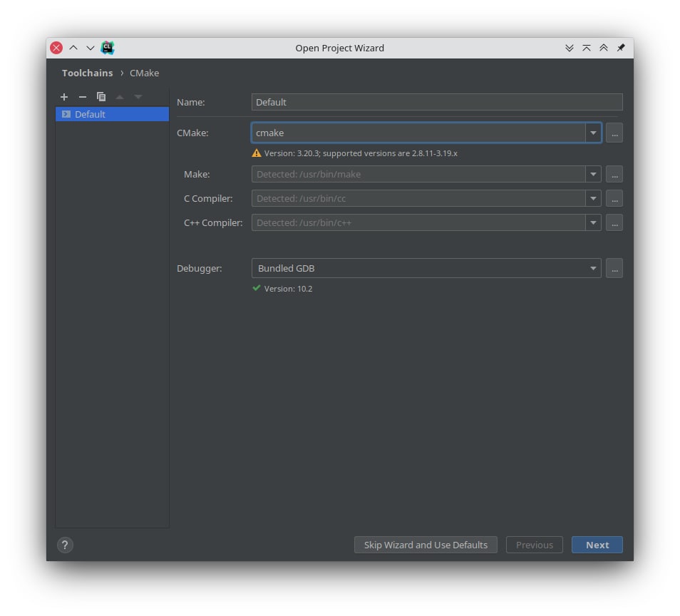Click the up chevron in title bar
680x616 pixels.
tap(73, 48)
